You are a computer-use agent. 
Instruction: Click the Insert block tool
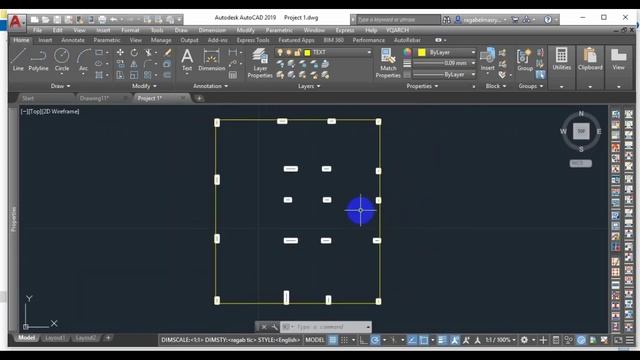coord(487,60)
